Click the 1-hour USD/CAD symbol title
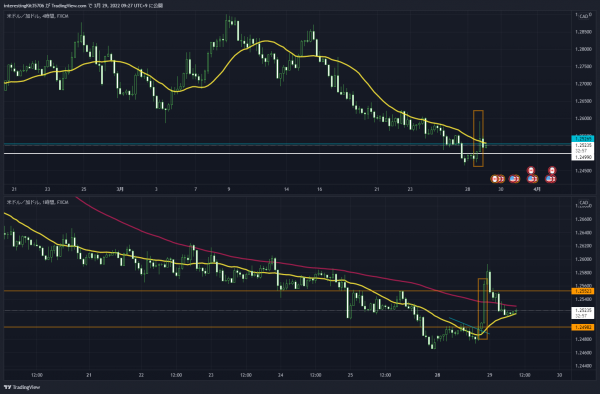 coord(38,202)
